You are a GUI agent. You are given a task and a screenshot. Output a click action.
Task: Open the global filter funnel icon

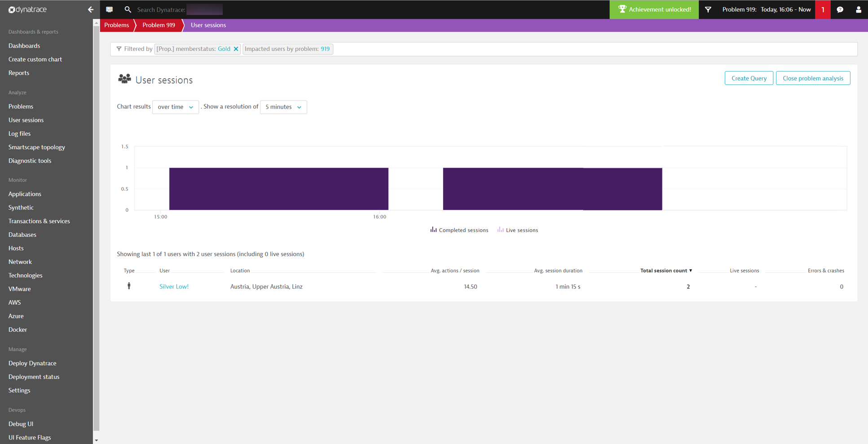(x=708, y=9)
